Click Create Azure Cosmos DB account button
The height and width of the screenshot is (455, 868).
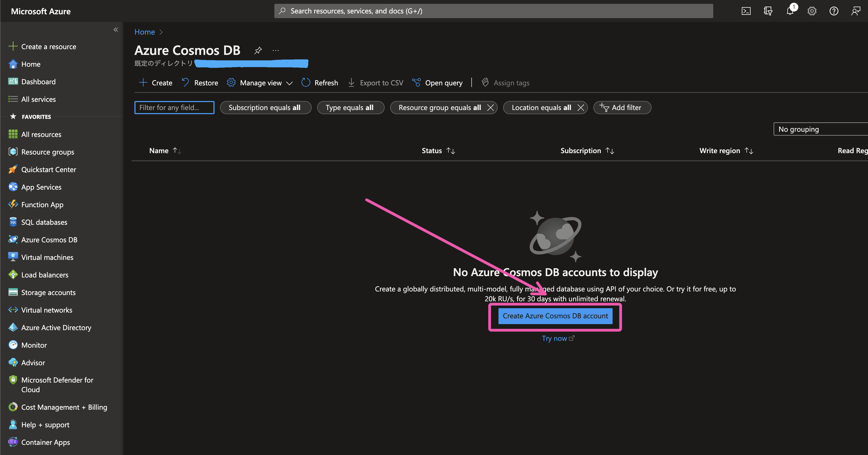pos(555,316)
